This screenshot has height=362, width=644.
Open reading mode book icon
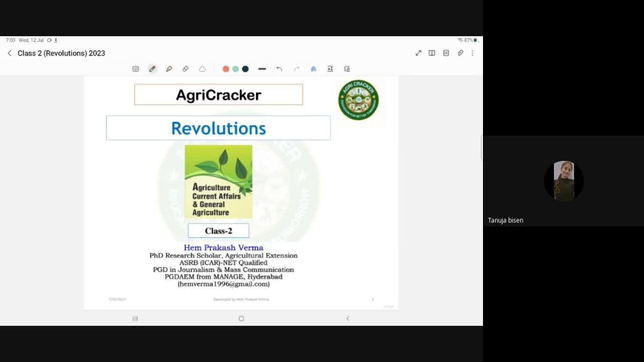pyautogui.click(x=432, y=53)
